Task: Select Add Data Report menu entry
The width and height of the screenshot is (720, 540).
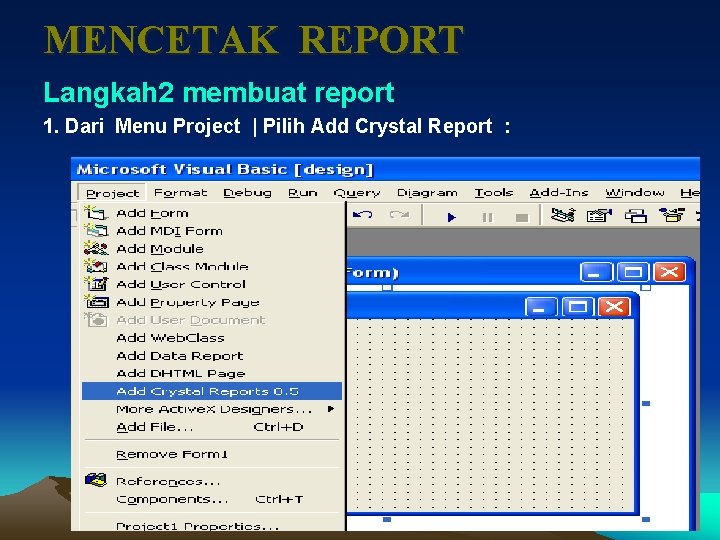Action: [212, 356]
